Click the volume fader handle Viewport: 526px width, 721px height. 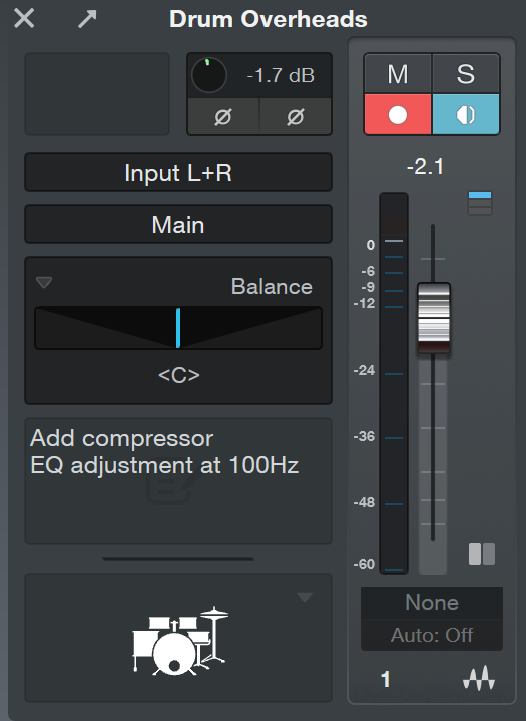coord(434,318)
